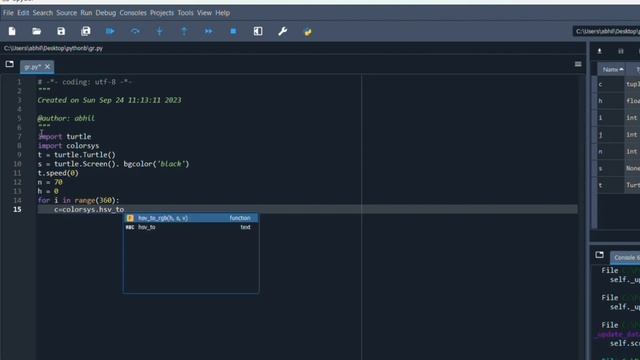Viewport: 640px width, 360px height.
Task: Click line number 15 in gutter
Action: pos(17,209)
